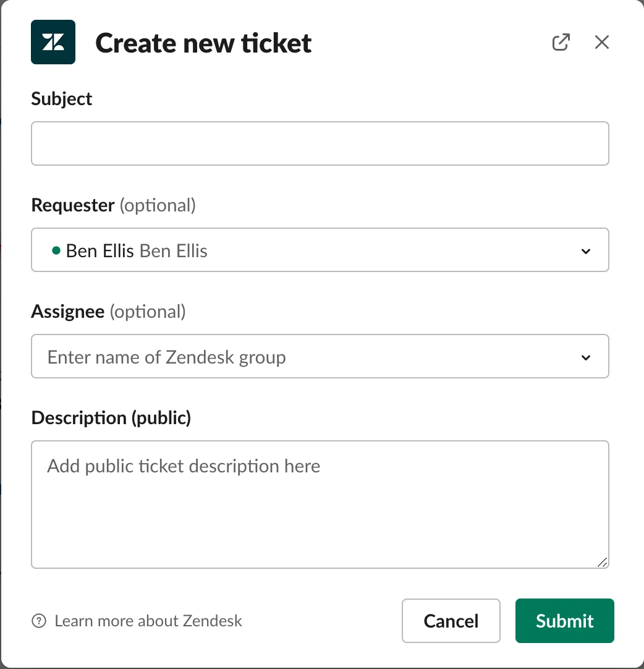
Task: Open the ticket form in a new window
Action: [561, 42]
